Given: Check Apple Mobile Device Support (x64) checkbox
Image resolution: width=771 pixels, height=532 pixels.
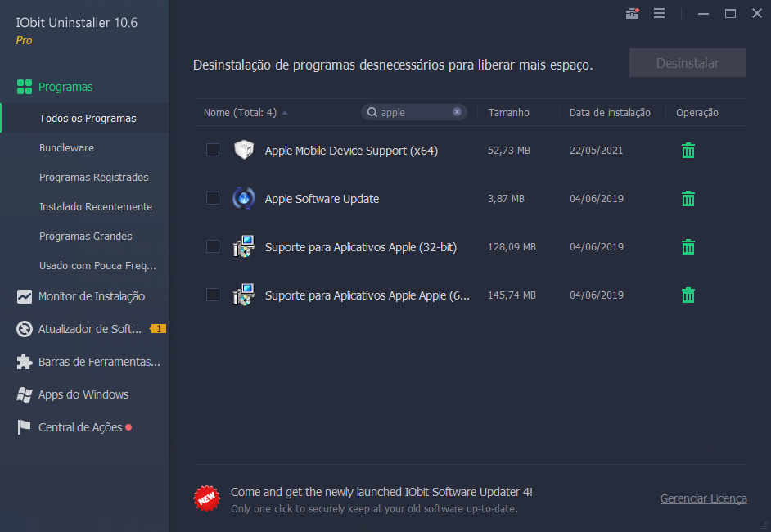Looking at the screenshot, I should coord(213,150).
